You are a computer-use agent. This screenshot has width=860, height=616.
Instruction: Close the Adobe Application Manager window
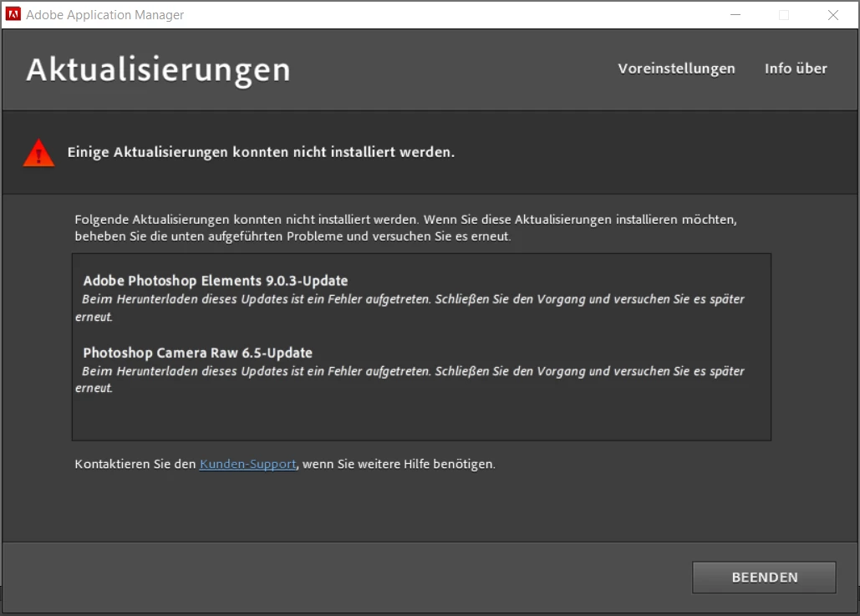pyautogui.click(x=832, y=15)
